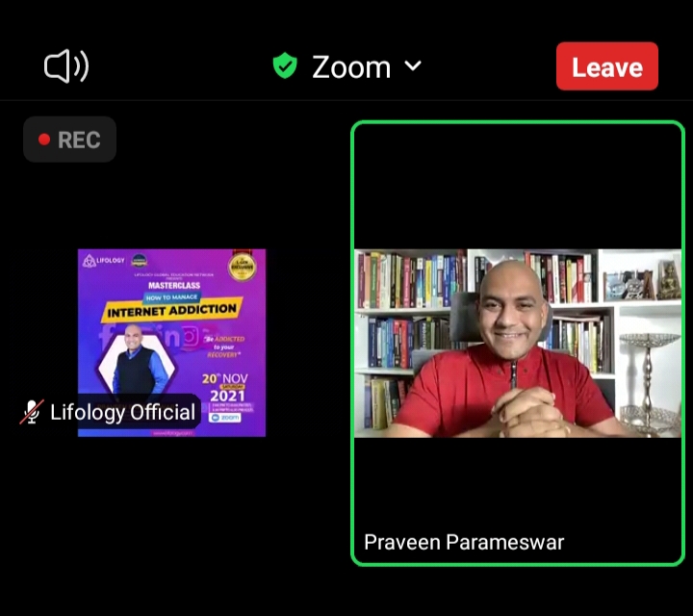Tap the gold exclusive badge on poster
This screenshot has height=616, width=693.
point(243,267)
